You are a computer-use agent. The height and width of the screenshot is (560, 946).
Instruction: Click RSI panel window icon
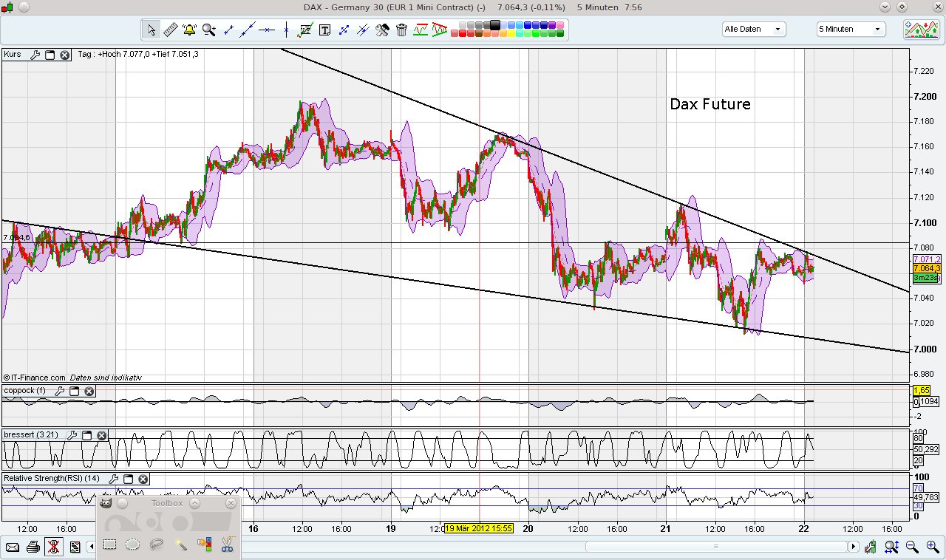pos(129,479)
